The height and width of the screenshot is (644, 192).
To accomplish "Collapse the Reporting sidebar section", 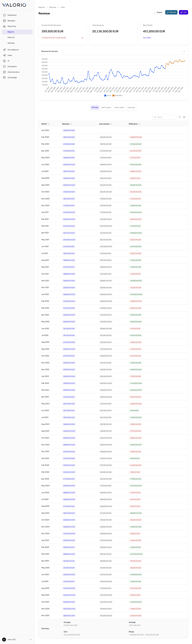I will coord(17,26).
